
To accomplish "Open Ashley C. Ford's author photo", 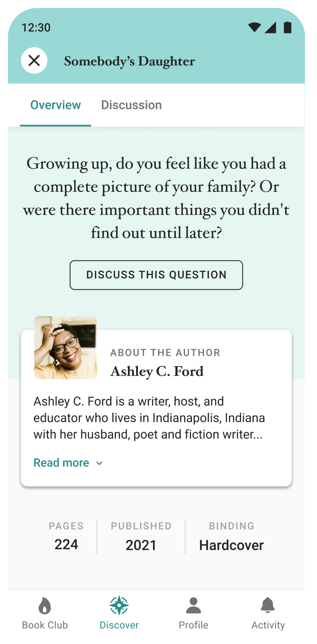I will click(x=66, y=348).
